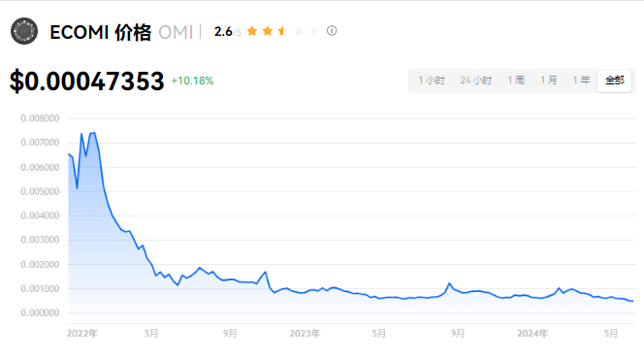Click the first 9月 label after 2022年
This screenshot has width=644, height=357.
tap(230, 334)
